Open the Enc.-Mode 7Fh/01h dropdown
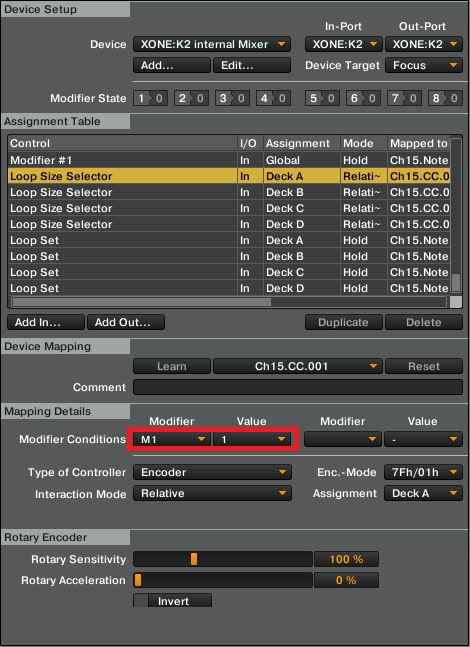Screen dimensions: 470x647 point(423,472)
